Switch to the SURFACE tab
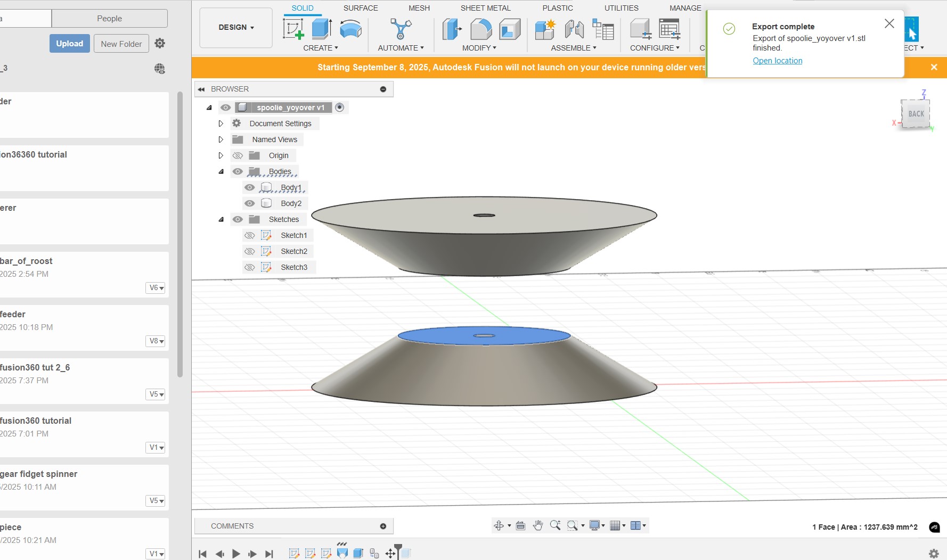Screen dimensions: 947x560 (360, 8)
